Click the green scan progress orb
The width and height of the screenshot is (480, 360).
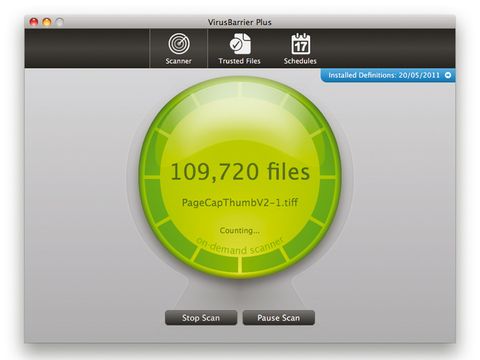240,177
